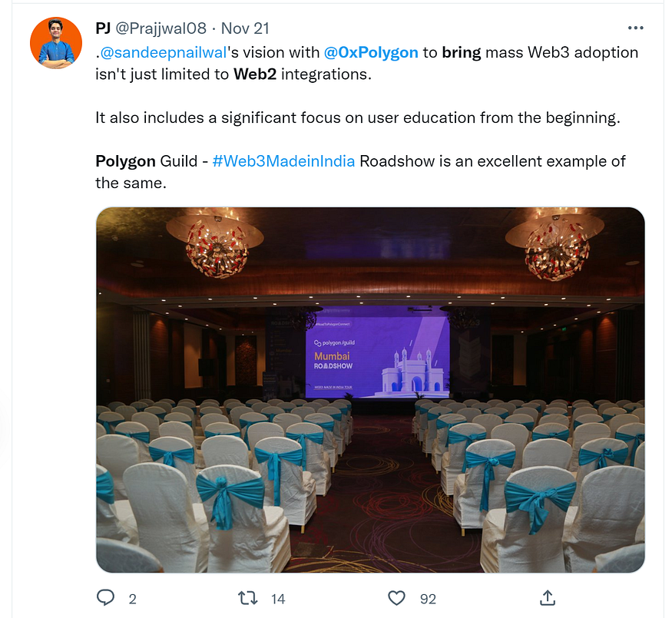This screenshot has width=672, height=618.
Task: Click the tweet text about user education
Action: (x=357, y=117)
